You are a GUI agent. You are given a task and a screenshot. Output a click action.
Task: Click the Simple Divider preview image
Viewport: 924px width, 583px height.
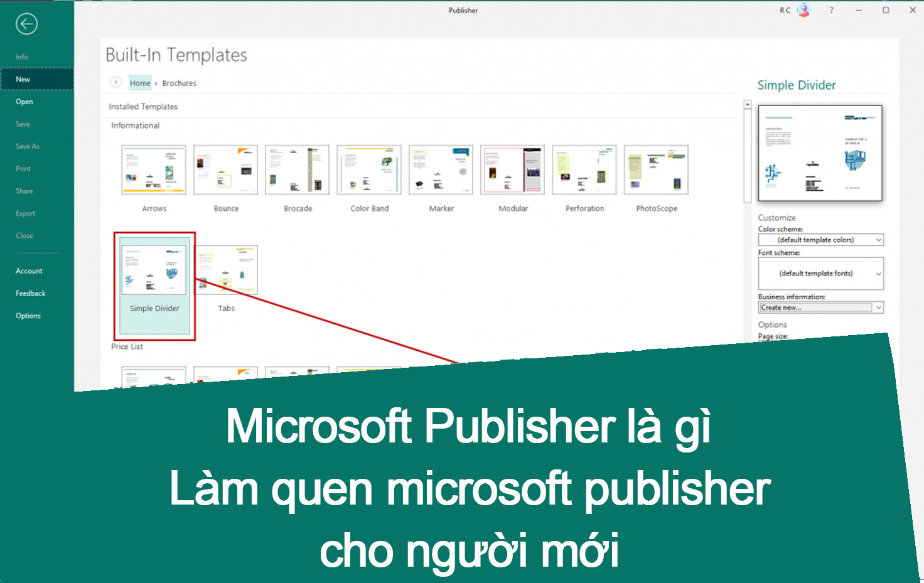(x=820, y=153)
